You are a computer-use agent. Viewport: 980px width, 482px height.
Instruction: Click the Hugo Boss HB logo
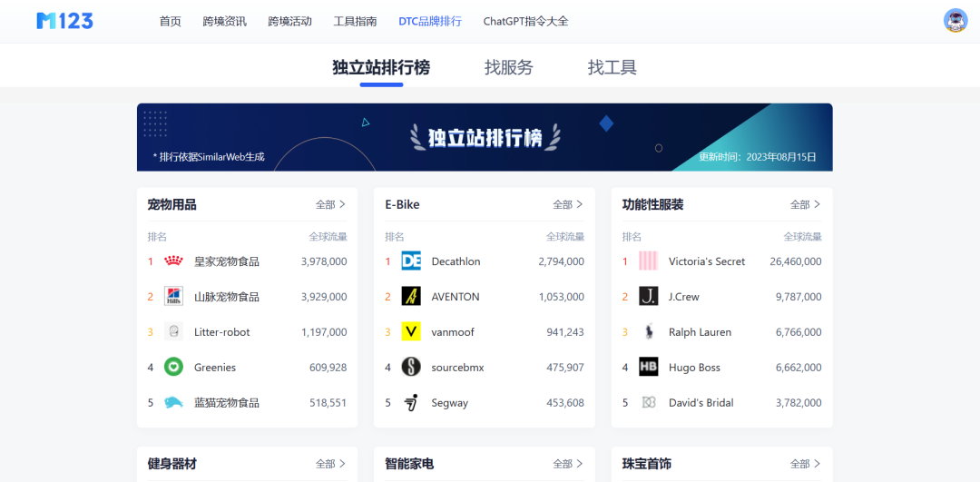pyautogui.click(x=648, y=367)
